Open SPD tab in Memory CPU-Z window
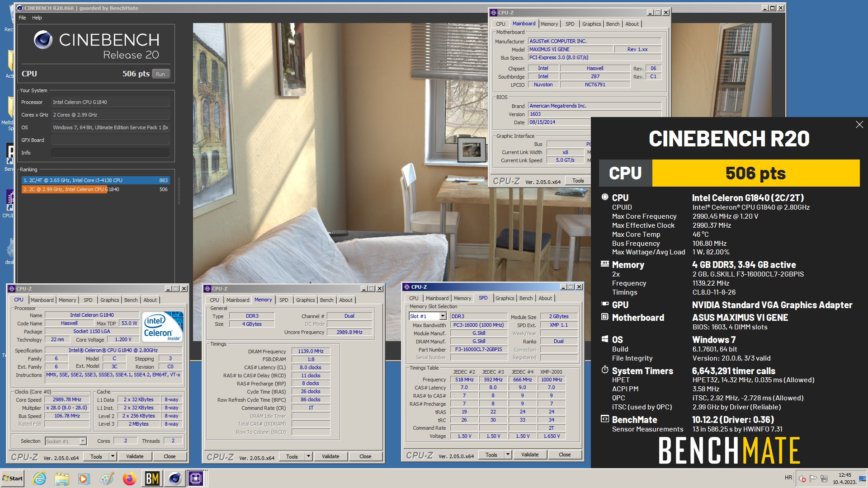Viewport: 868px width, 488px height. point(283,300)
